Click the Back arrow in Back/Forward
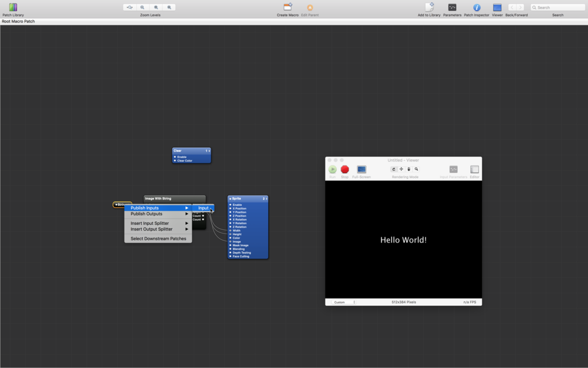 (512, 7)
